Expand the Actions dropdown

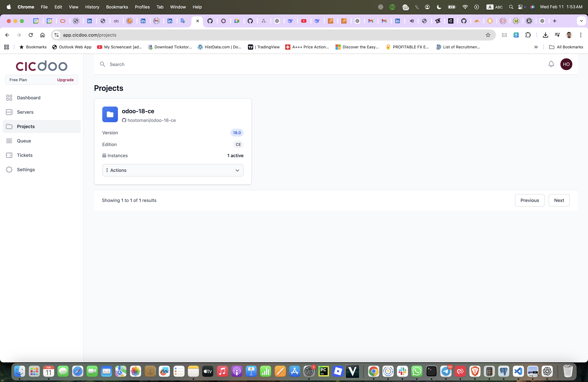(x=173, y=170)
